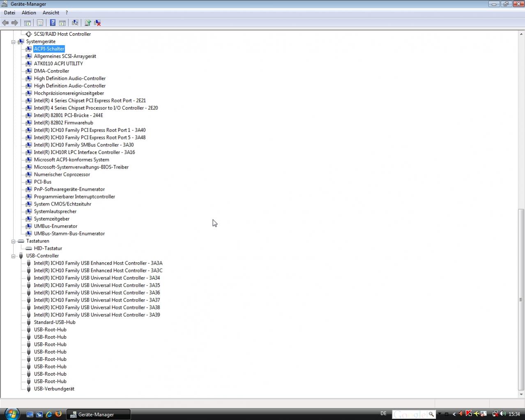Viewport: 525px width, 420px height.
Task: Select USB Enhanced Host Controller - 3A3A
Action: click(x=98, y=263)
